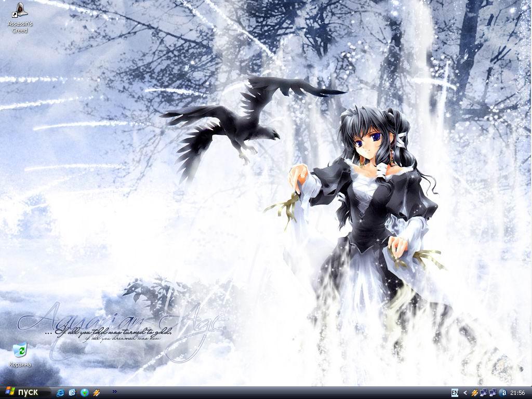Click the 21:56 taskbar clock
Viewport: 532px width, 399px height.
518,393
